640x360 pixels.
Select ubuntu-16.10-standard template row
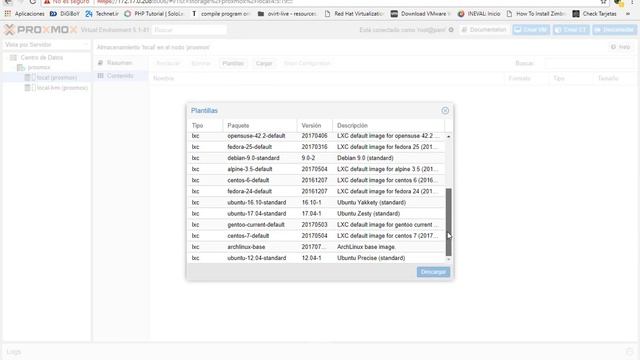316,202
